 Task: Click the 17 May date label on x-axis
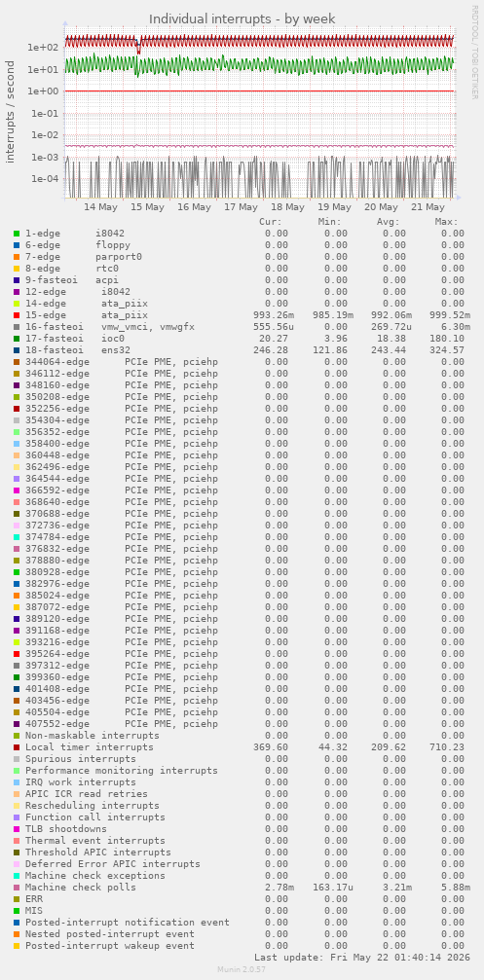pos(241,207)
